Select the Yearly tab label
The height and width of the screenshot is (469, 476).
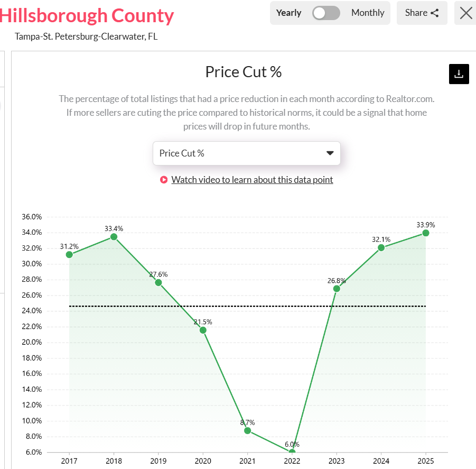[x=288, y=12]
